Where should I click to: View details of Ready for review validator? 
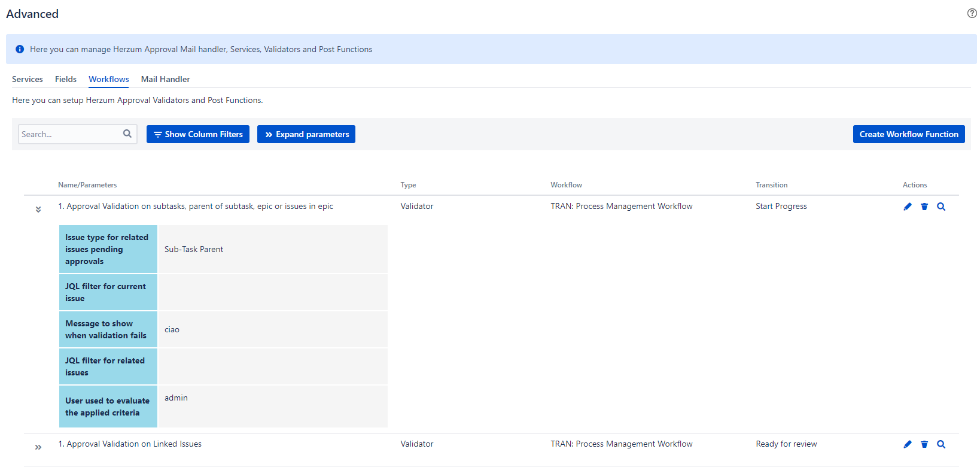click(941, 444)
